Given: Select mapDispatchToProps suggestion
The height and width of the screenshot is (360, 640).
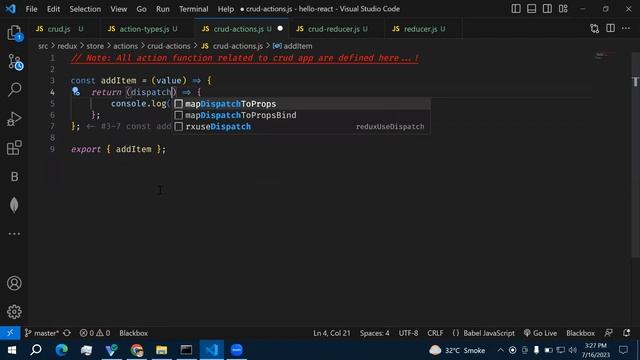Looking at the screenshot, I should point(301,104).
